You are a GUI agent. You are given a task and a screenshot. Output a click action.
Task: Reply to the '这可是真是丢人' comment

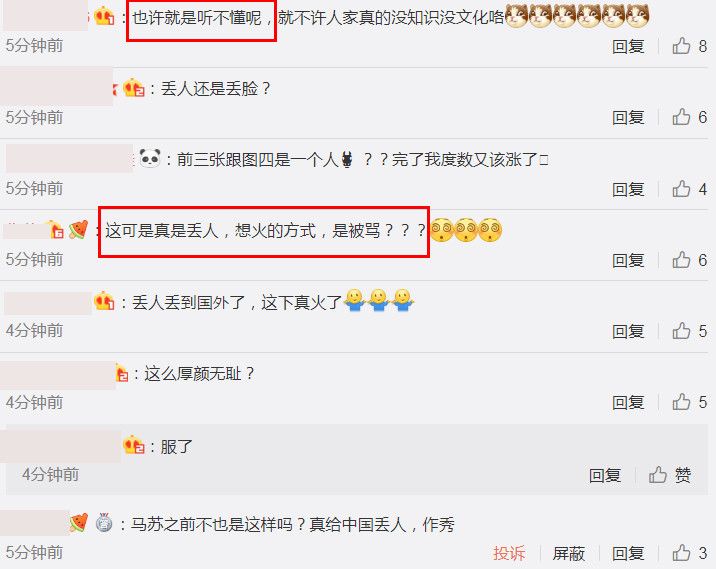pyautogui.click(x=628, y=260)
